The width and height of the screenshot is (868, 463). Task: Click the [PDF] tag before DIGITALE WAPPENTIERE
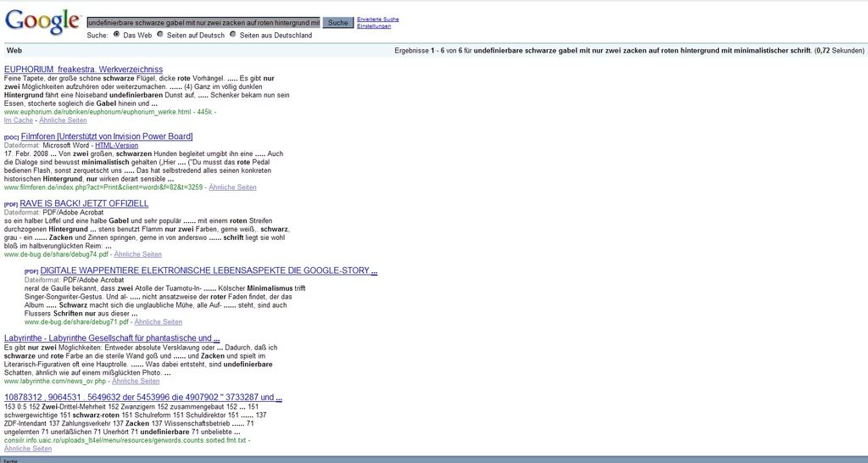(x=31, y=271)
